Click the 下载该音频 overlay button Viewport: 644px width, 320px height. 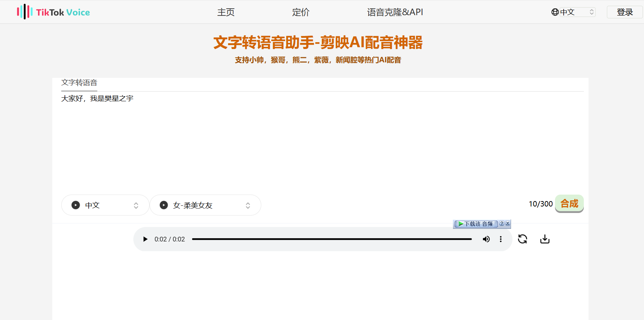pyautogui.click(x=476, y=224)
